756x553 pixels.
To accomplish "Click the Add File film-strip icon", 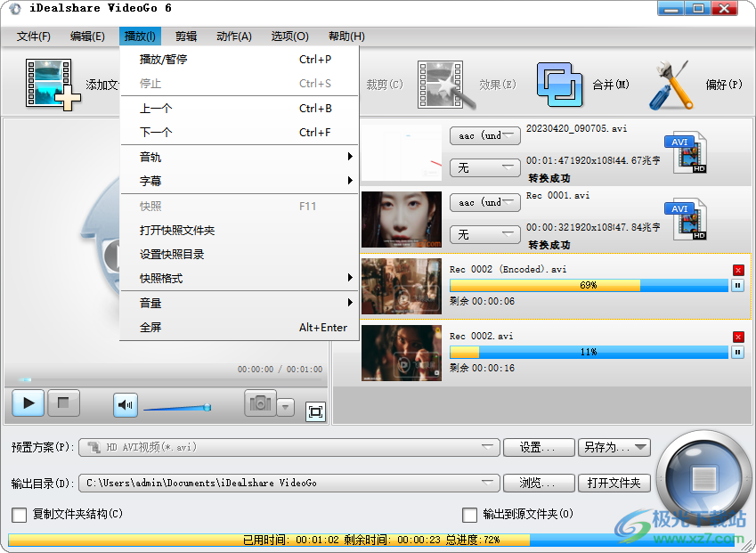I will 53,85.
